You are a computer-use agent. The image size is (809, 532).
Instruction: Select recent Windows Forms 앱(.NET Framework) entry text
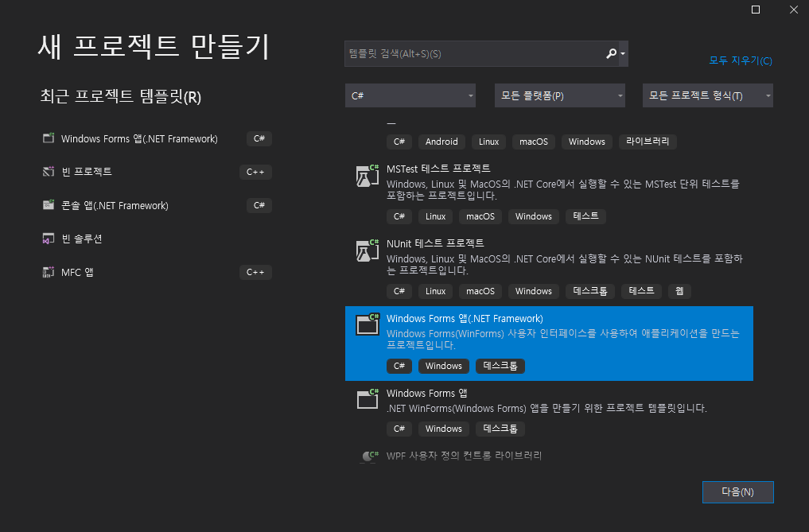(x=139, y=139)
